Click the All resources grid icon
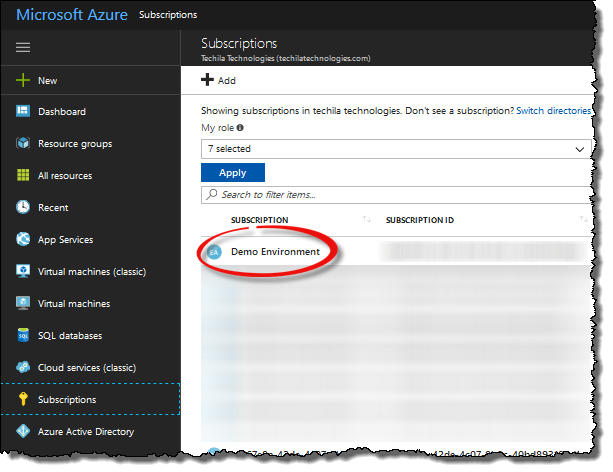 (23, 175)
